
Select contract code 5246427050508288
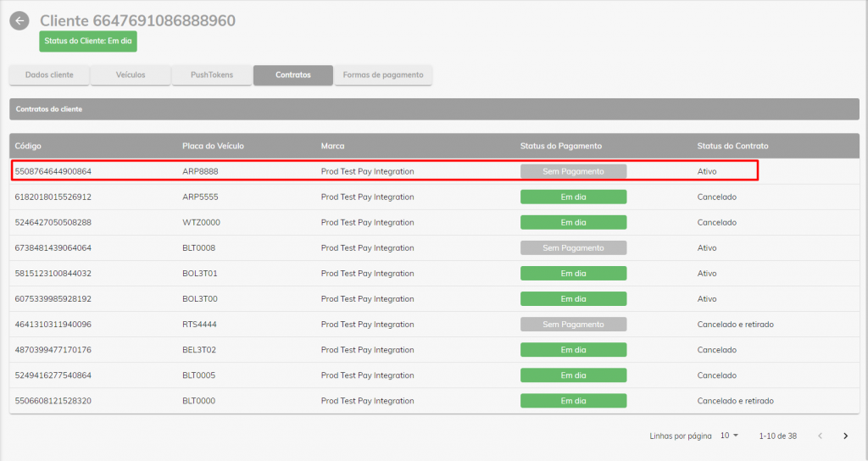point(53,223)
